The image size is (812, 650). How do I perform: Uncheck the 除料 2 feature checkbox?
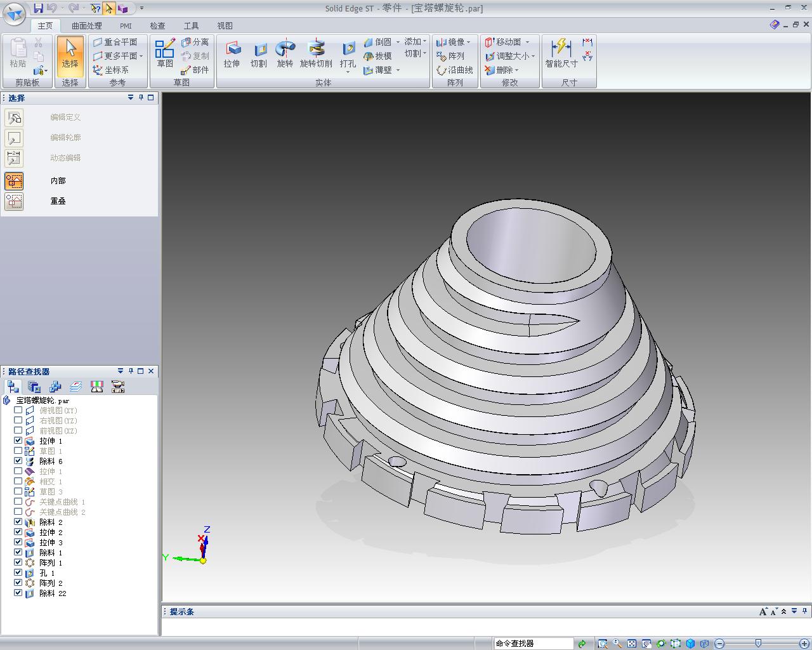[18, 522]
